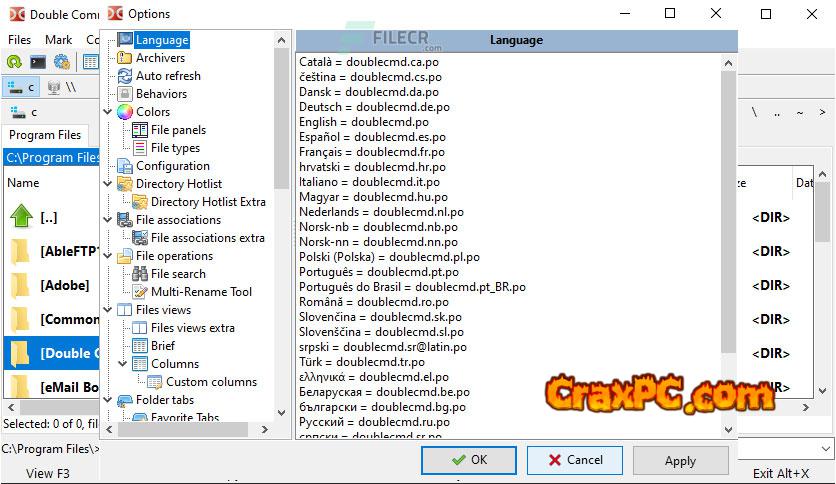836x484 pixels.
Task: Click the parent directory .. button
Action: (x=777, y=112)
